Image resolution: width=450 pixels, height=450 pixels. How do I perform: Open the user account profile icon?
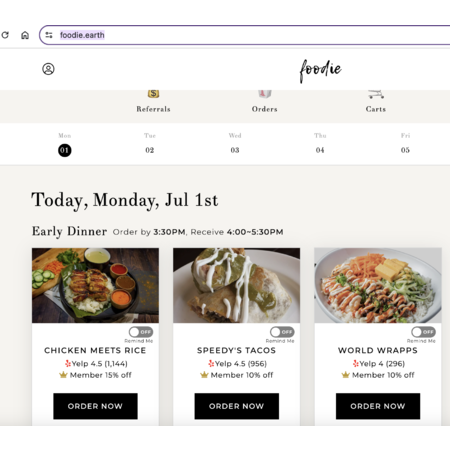coord(48,69)
